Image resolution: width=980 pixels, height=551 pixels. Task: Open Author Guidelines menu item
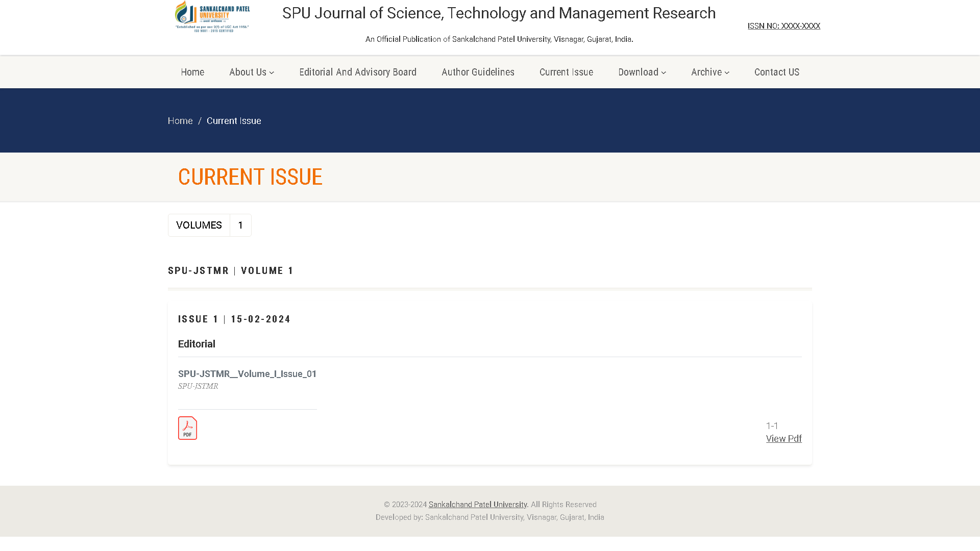[478, 72]
